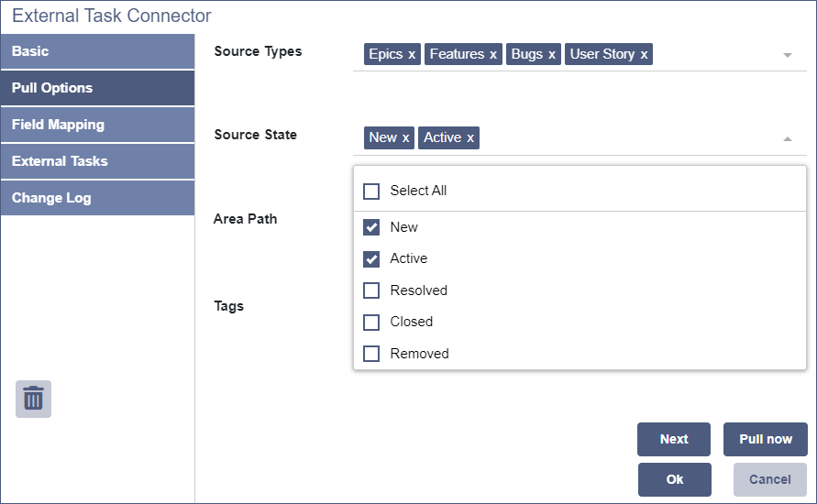The height and width of the screenshot is (504, 817).
Task: Remove the Active state tag via x
Action: [x=470, y=138]
